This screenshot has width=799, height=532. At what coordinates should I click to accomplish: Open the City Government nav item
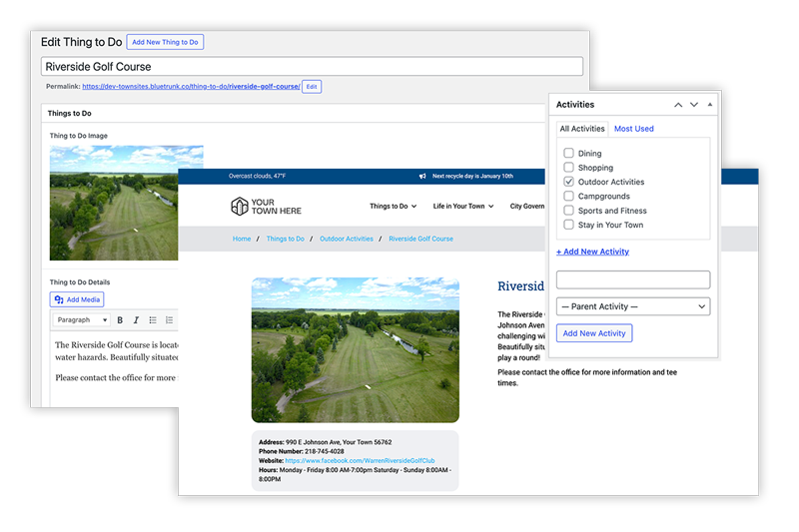527,207
